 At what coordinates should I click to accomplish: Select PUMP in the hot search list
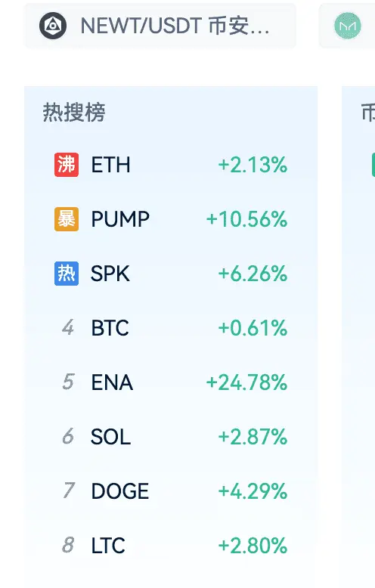click(171, 219)
